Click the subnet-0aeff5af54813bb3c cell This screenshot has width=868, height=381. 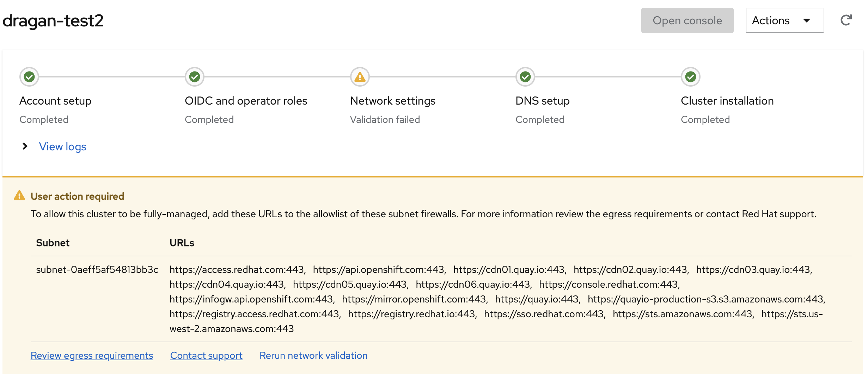tap(97, 270)
